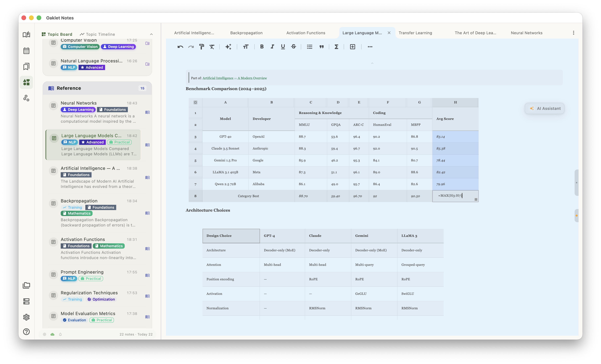Open the AI sparkles tool in toolbar

pyautogui.click(x=228, y=47)
